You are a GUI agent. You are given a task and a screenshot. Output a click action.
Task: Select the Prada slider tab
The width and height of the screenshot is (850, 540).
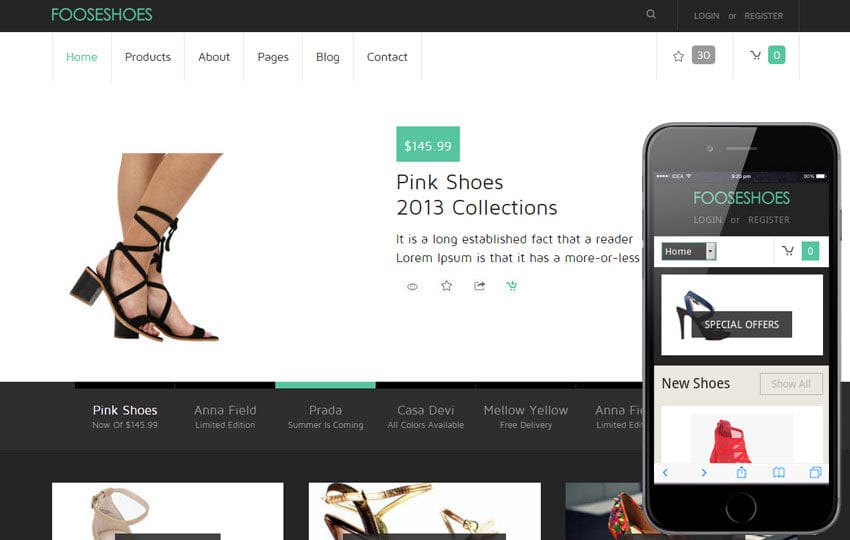325,416
